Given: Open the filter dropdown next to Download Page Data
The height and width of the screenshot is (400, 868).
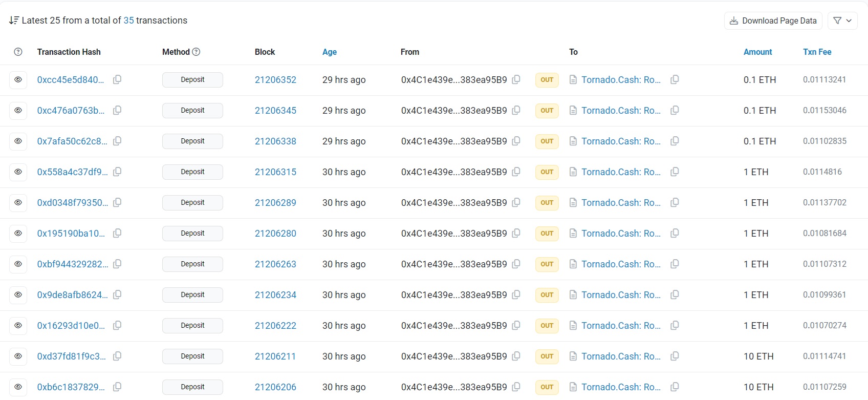Looking at the screenshot, I should coord(842,20).
